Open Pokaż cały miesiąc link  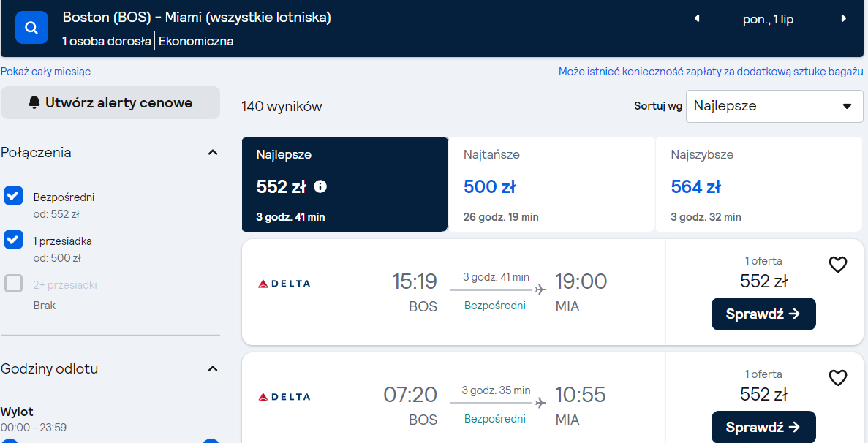point(45,72)
